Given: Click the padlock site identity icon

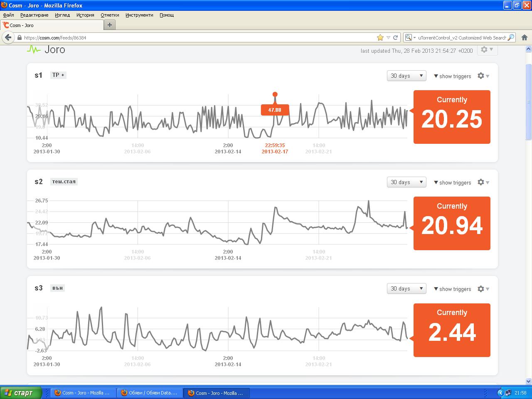Looking at the screenshot, I should click(19, 37).
